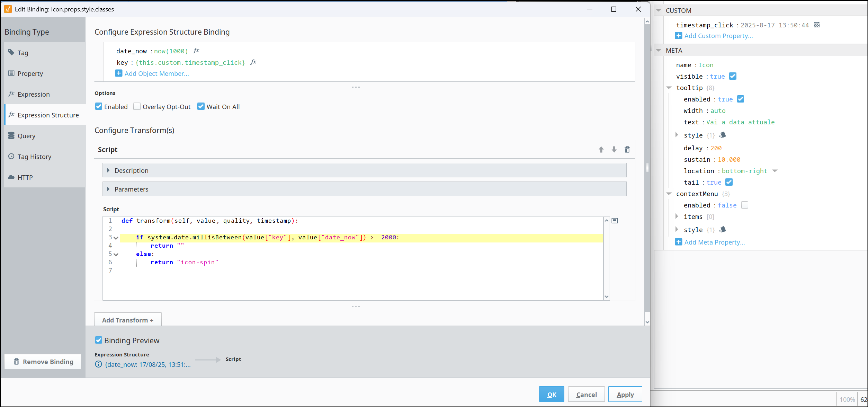
Task: Click the fx icon next to key expression
Action: pyautogui.click(x=253, y=62)
